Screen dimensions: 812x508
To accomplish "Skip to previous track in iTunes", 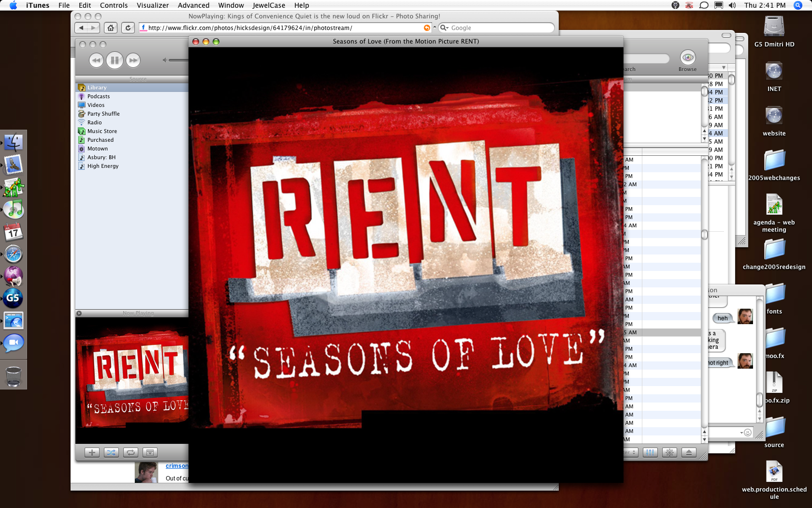I will pyautogui.click(x=96, y=60).
